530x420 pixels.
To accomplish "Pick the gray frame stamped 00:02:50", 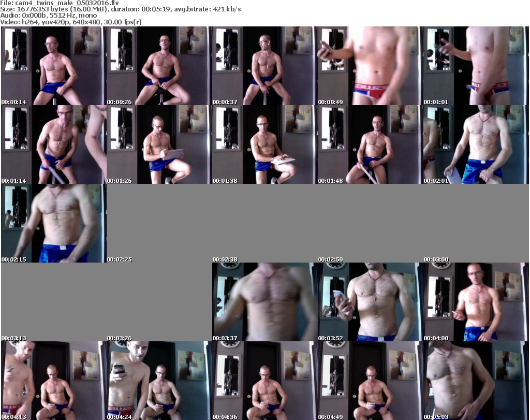I will [370, 224].
